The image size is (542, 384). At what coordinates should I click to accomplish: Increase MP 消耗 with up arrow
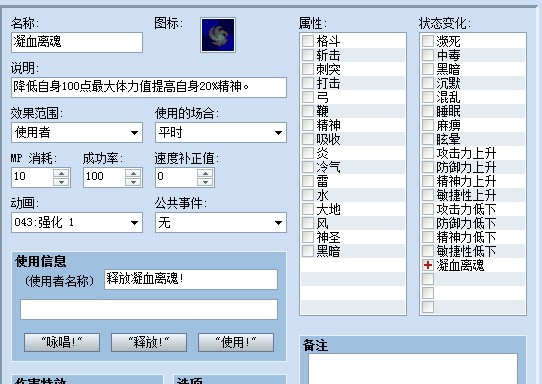62,173
